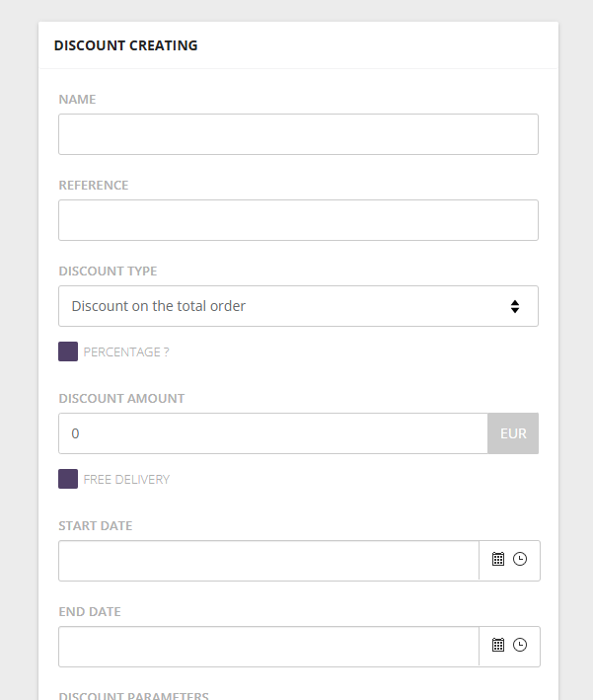Select the Discount Amount input box

click(x=272, y=433)
